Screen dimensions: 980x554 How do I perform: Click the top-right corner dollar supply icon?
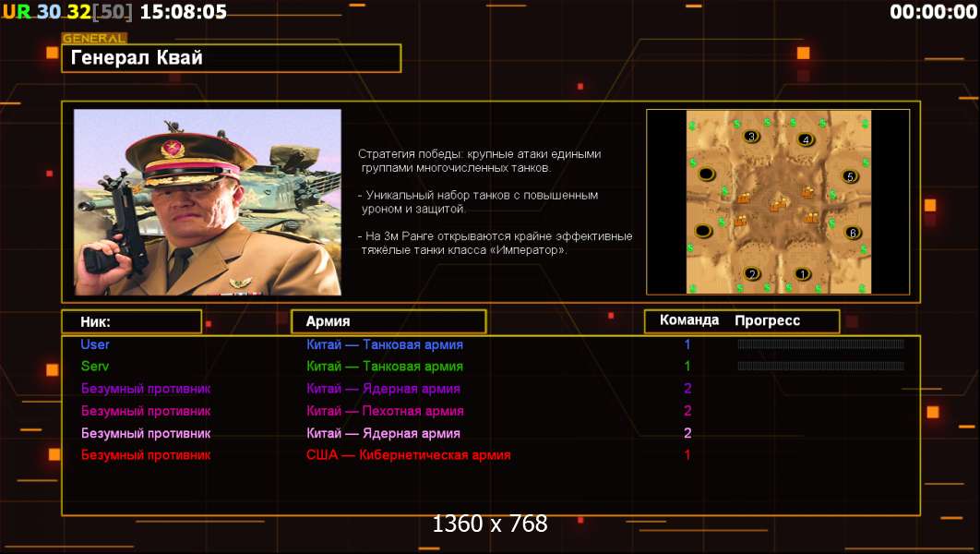point(866,123)
